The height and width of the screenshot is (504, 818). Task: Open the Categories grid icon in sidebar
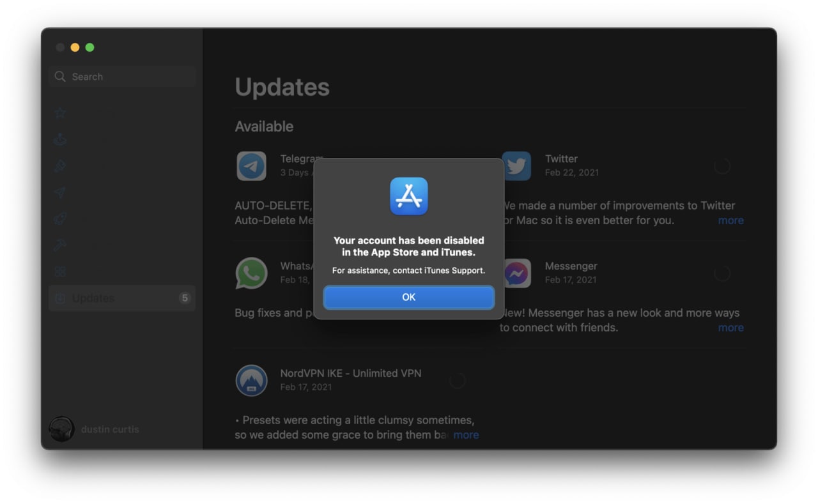[x=60, y=271]
